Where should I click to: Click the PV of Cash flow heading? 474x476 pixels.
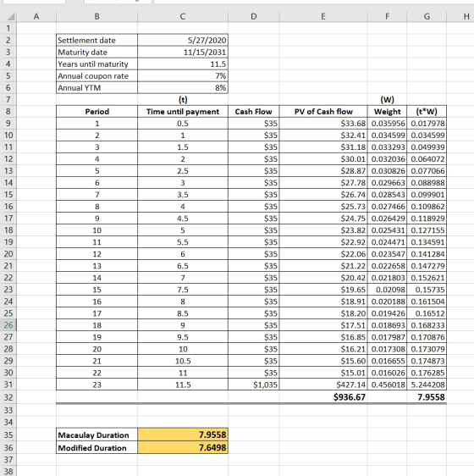(x=323, y=112)
